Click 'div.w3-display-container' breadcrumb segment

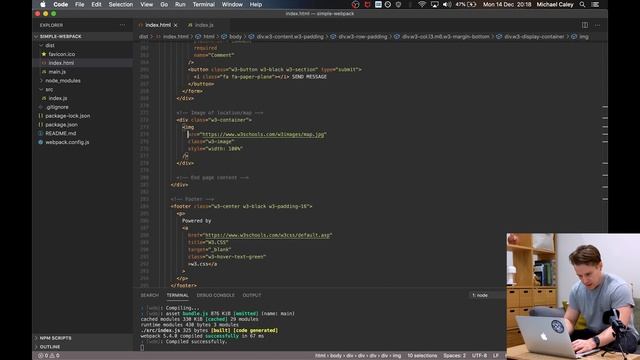click(x=534, y=37)
